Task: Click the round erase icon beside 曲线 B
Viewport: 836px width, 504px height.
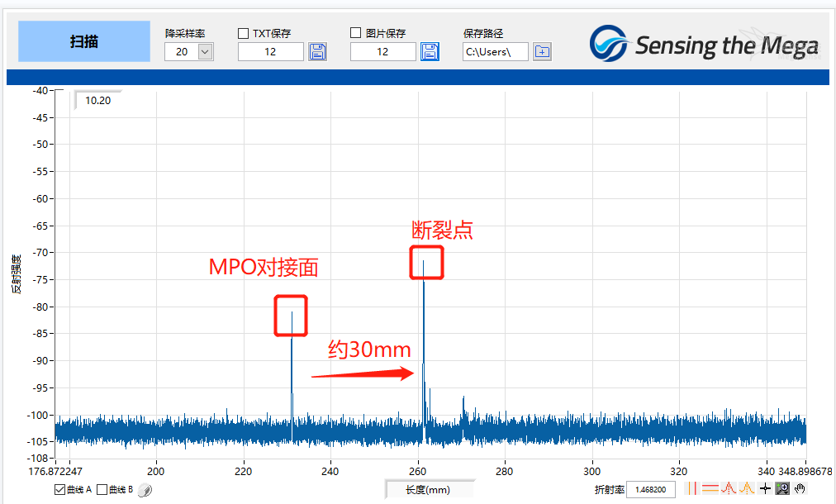Action: (x=145, y=490)
